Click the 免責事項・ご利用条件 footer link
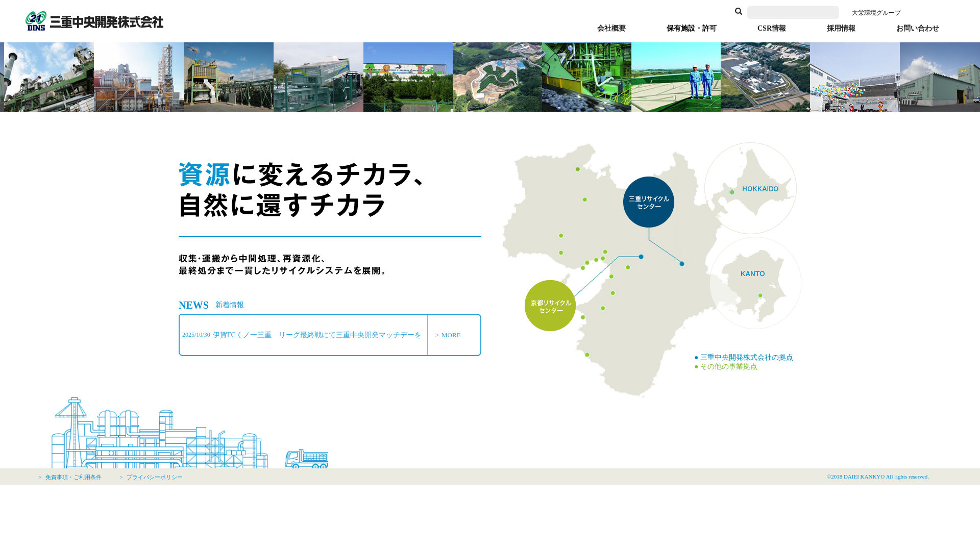Viewport: 980px width, 551px height. [x=73, y=477]
